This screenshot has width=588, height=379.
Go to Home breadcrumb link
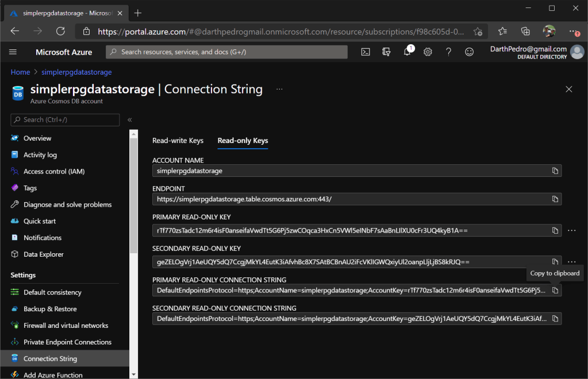(20, 72)
